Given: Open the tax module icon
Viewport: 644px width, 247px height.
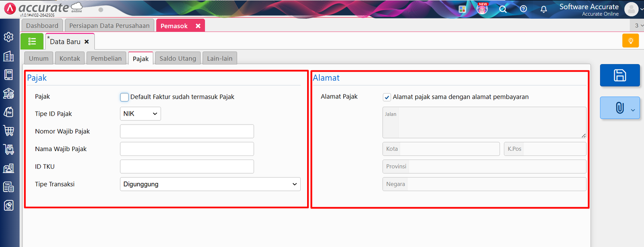Looking at the screenshot, I should (x=8, y=187).
